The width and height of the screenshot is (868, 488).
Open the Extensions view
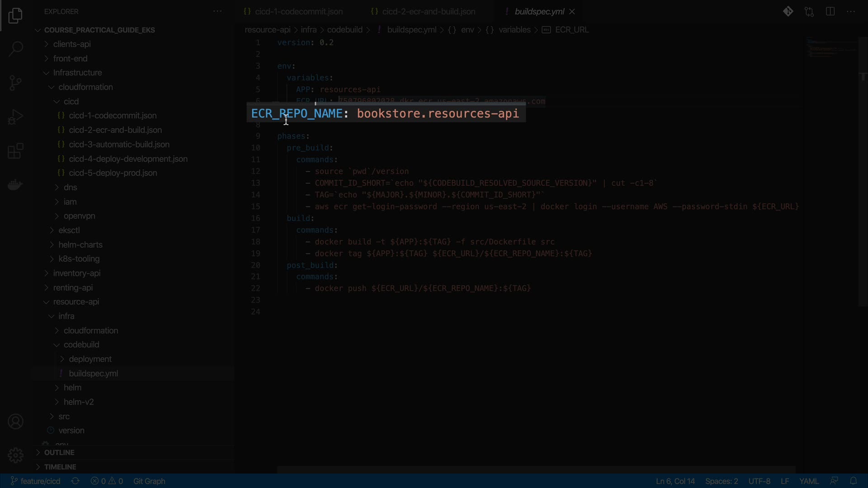pyautogui.click(x=15, y=151)
